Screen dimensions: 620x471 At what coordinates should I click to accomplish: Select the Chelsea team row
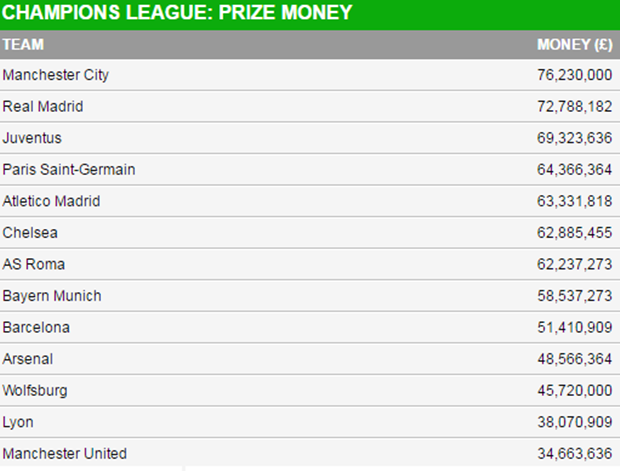click(x=310, y=233)
